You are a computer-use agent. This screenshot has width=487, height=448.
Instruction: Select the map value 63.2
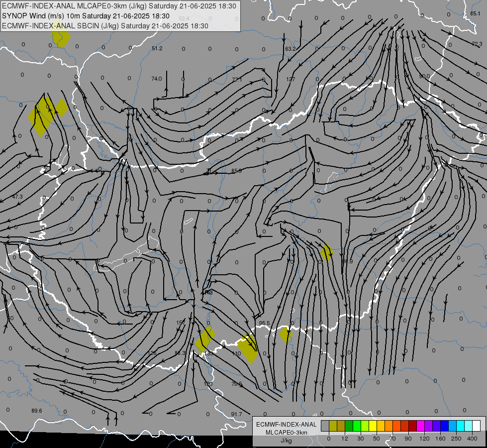291,49
